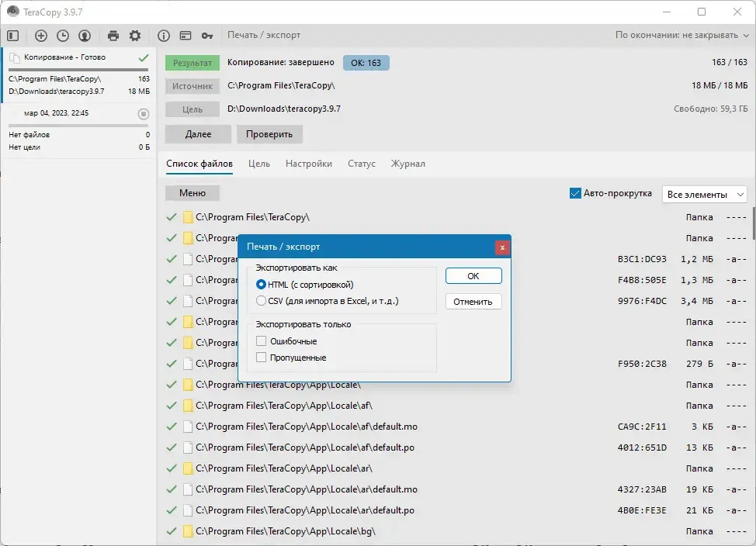Click the file list vertical scrollbar
This screenshot has width=756, height=546.
pyautogui.click(x=754, y=223)
